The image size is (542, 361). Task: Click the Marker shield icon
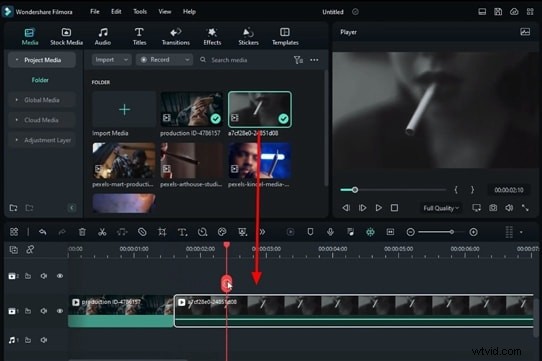point(310,232)
